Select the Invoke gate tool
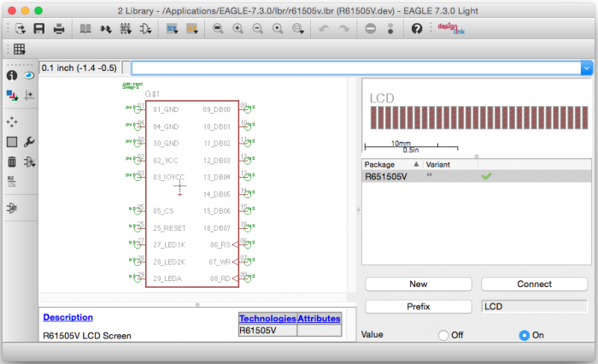 coord(12,208)
